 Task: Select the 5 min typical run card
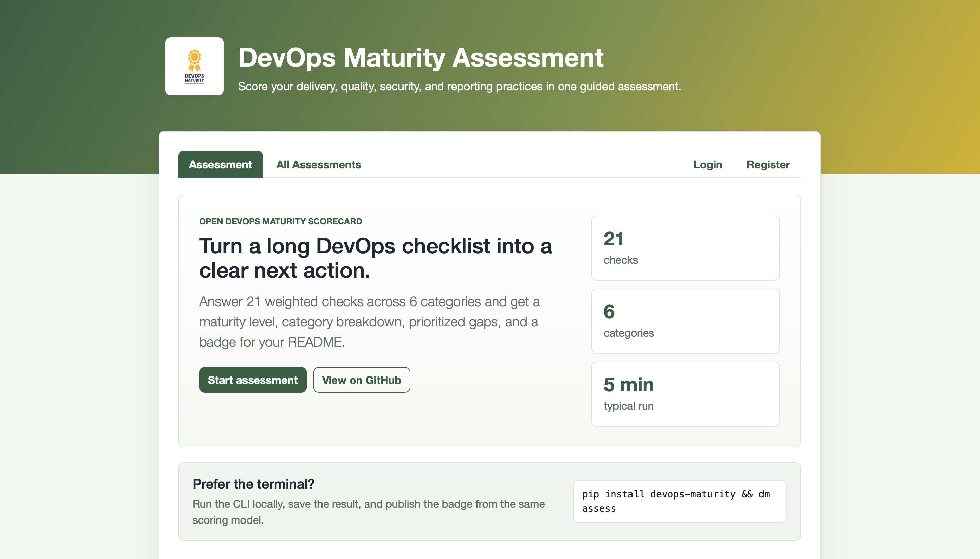[x=685, y=394]
